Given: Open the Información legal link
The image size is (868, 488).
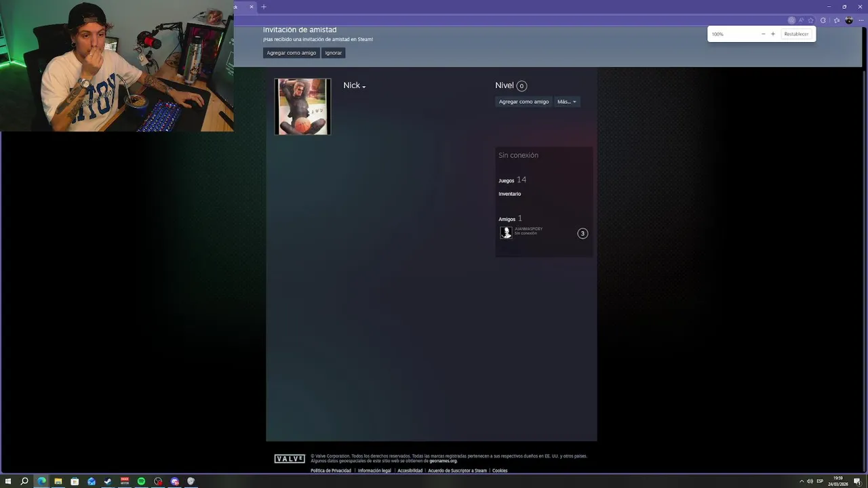Looking at the screenshot, I should pos(374,470).
